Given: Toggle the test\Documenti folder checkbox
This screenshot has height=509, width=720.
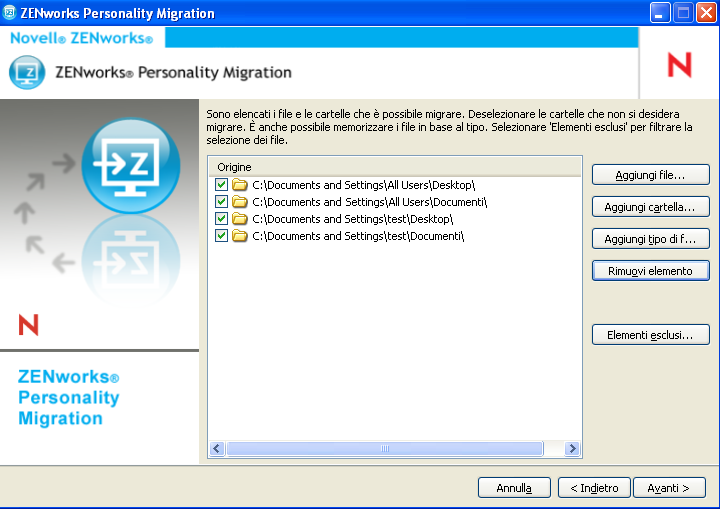Looking at the screenshot, I should (221, 236).
